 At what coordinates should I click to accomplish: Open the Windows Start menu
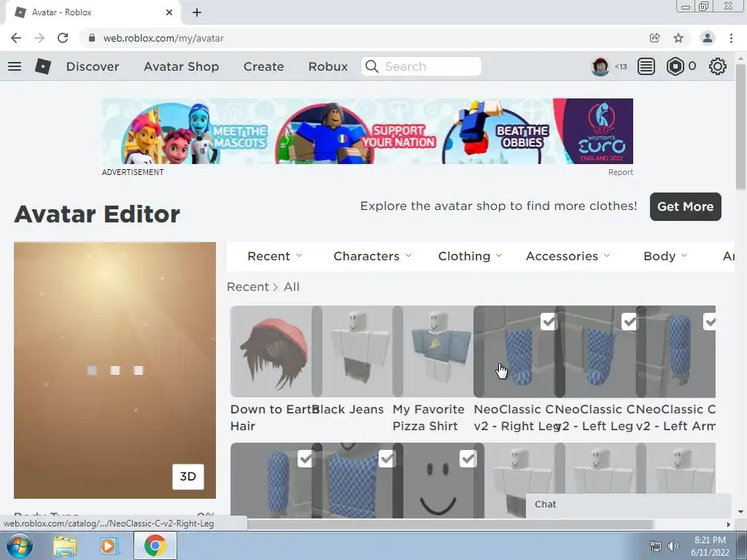(20, 545)
